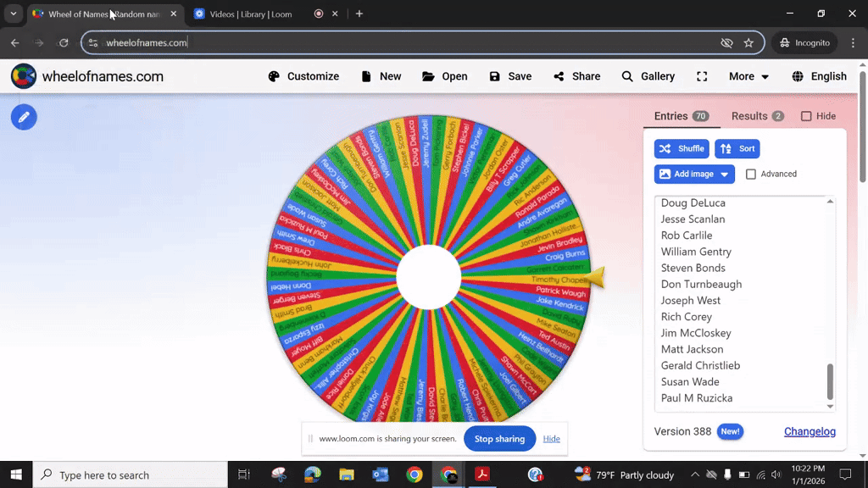
Task: Open Add image dropdown
Action: click(694, 174)
